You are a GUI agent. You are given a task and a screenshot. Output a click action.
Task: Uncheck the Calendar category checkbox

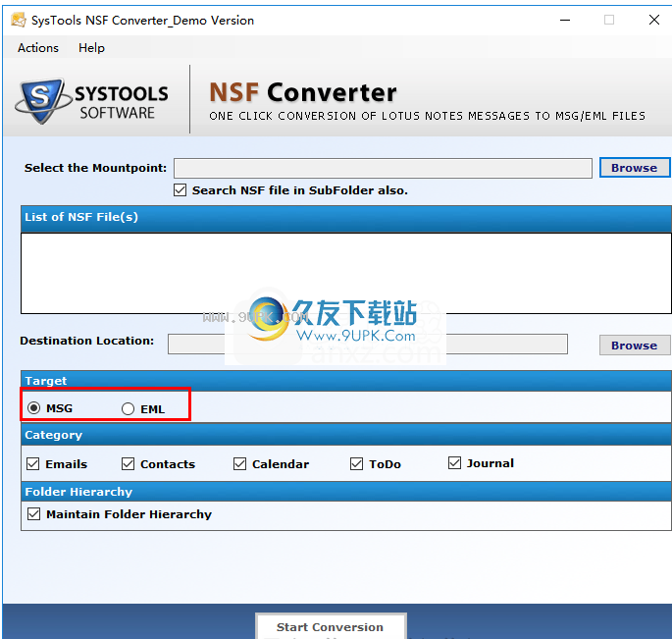[240, 463]
